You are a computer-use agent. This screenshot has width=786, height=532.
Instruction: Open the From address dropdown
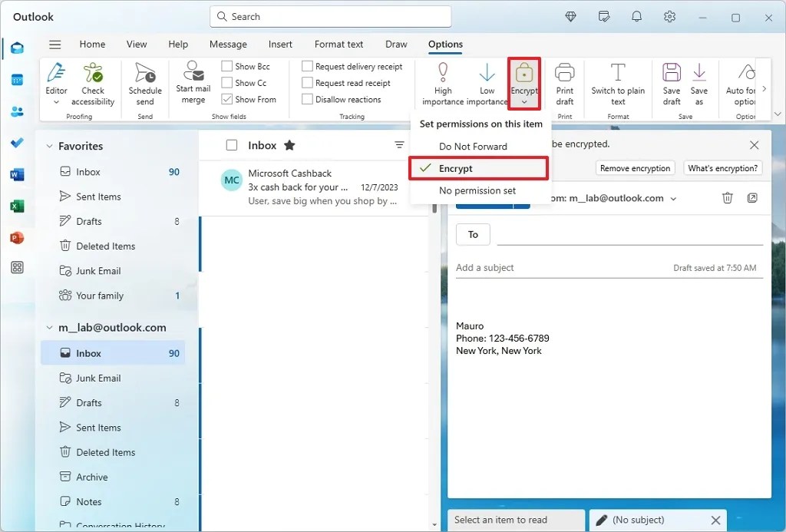[674, 198]
